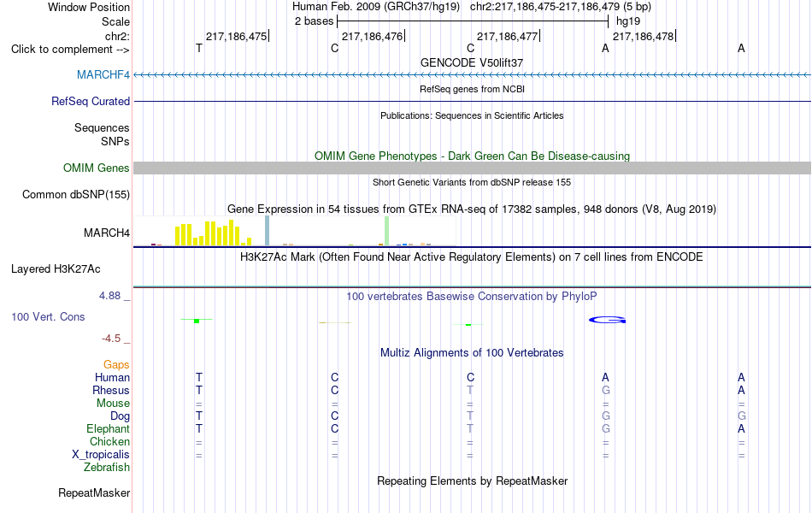Click the hg19 label beside the scale bar

point(628,21)
